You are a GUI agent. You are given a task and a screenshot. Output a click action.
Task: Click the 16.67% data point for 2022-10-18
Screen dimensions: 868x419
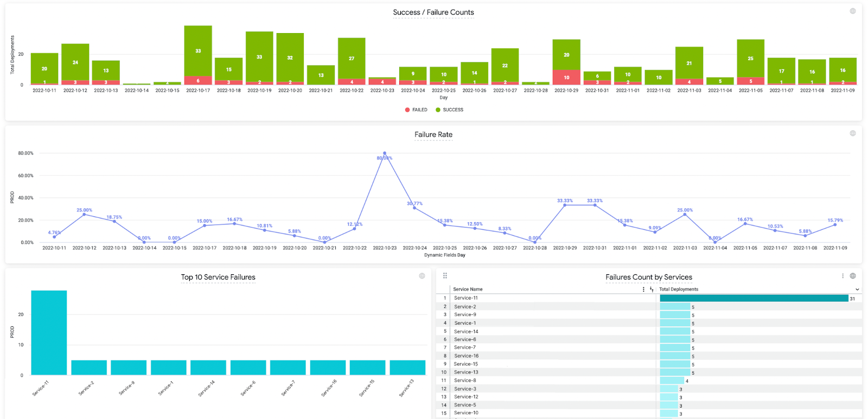tap(234, 224)
